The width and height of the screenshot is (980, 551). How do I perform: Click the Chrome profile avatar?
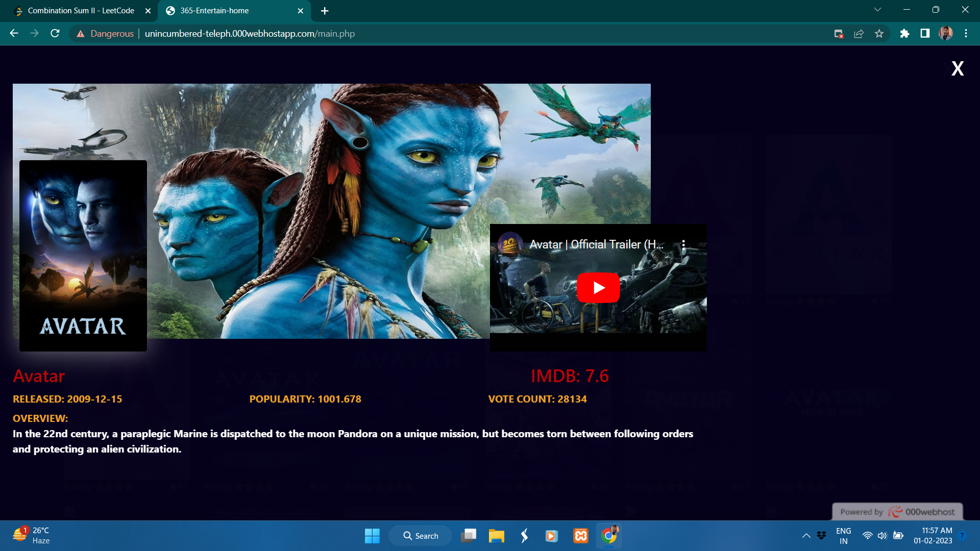tap(946, 34)
